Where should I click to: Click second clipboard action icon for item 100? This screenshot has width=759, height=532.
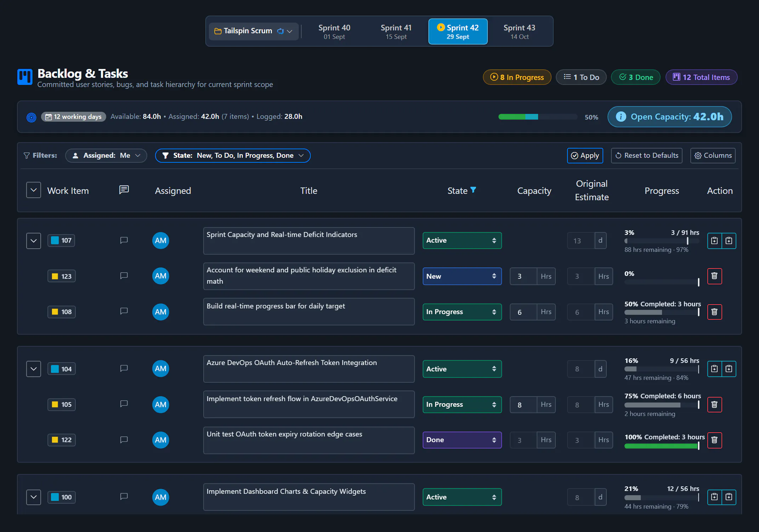coord(729,497)
